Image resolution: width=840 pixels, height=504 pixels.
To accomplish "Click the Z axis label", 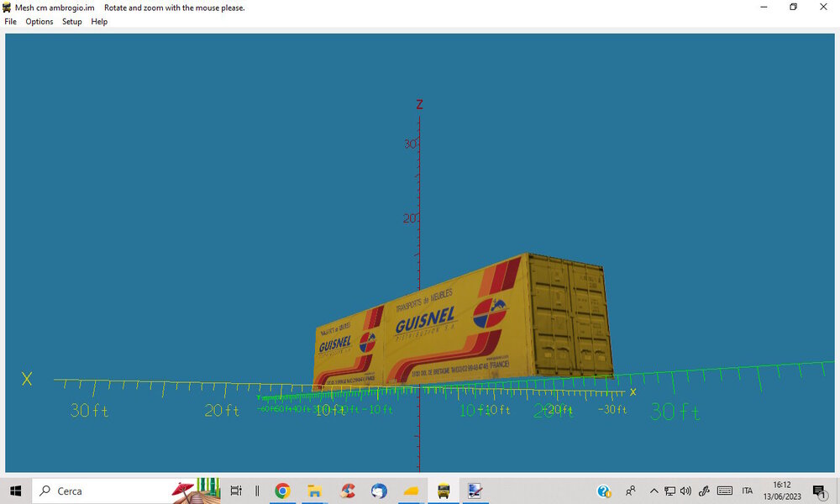I will pos(419,104).
